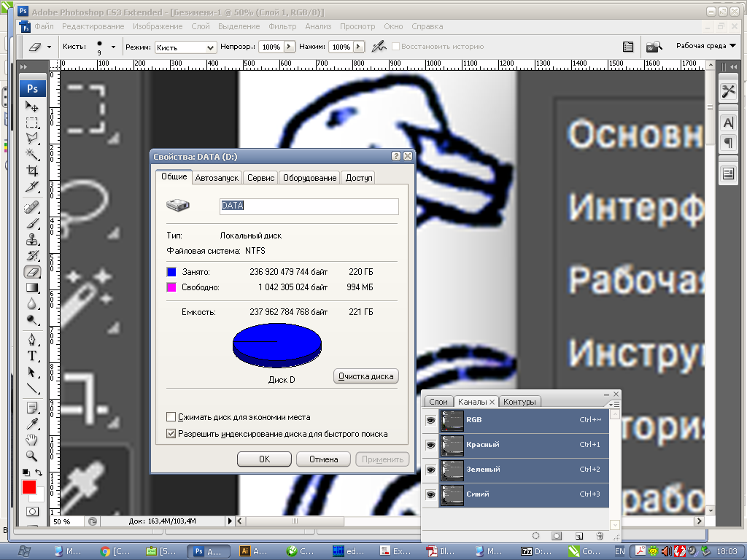Select the Brush tool in toolbox
747x560 pixels.
point(32,224)
